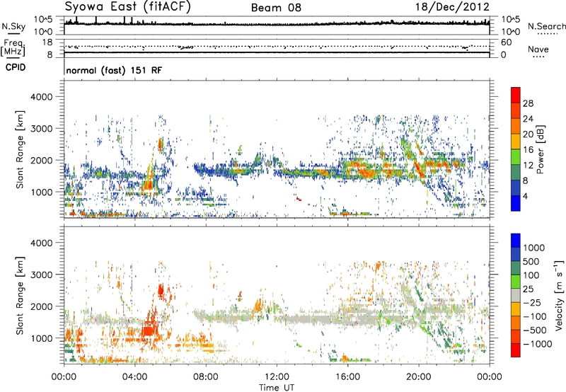Click the '-1000' velocity colorbar tick
This screenshot has width=566, height=392.
(x=538, y=344)
